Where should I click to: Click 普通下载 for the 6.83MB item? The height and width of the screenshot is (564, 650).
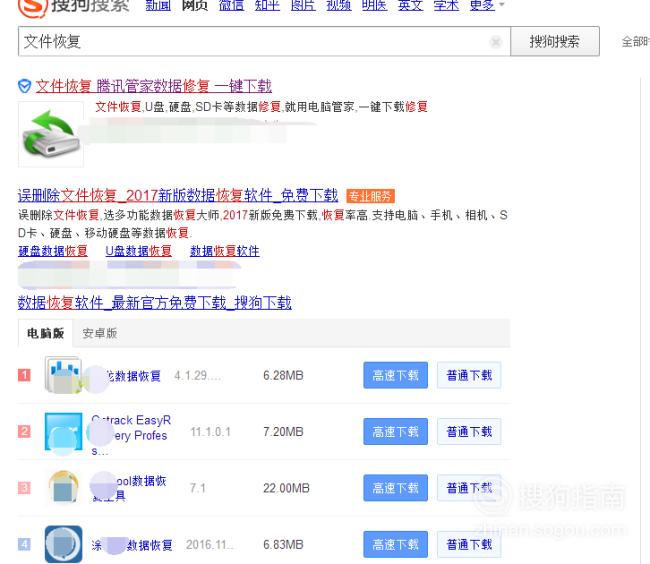(x=469, y=544)
